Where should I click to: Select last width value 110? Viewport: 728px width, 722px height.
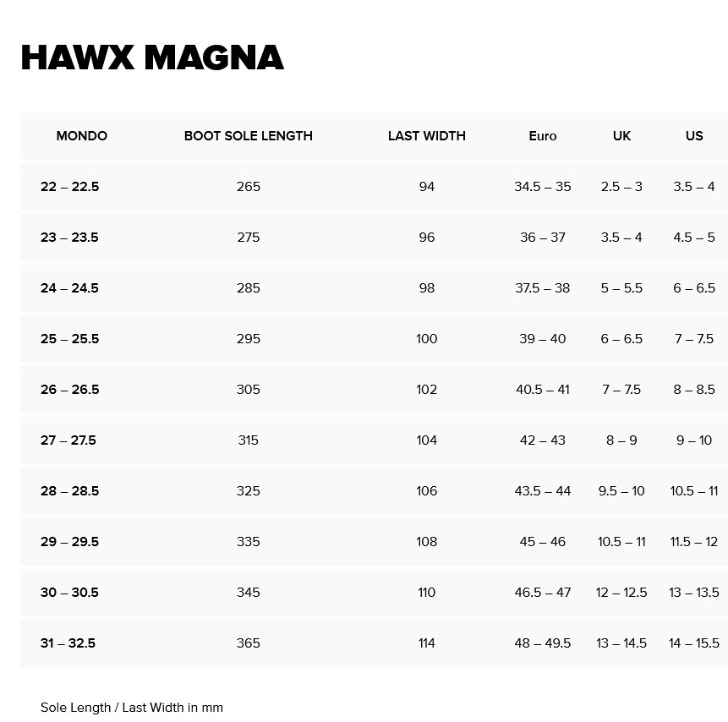(427, 593)
